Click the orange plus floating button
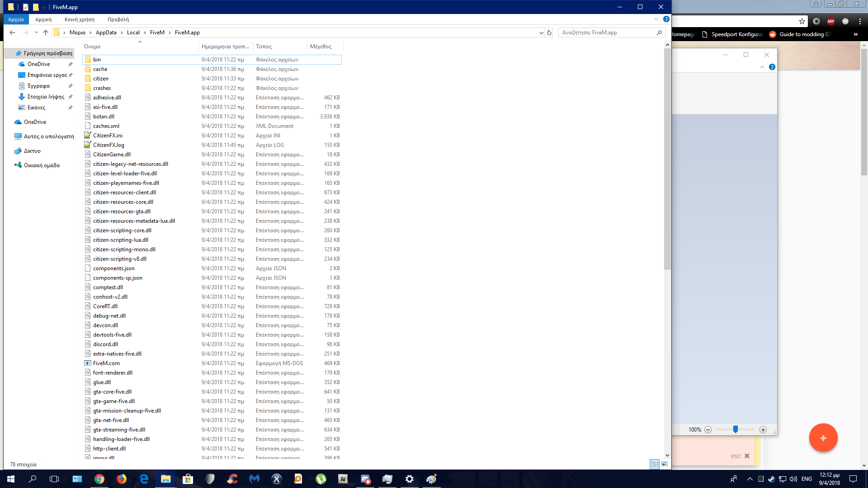The height and width of the screenshot is (488, 868). pyautogui.click(x=823, y=438)
